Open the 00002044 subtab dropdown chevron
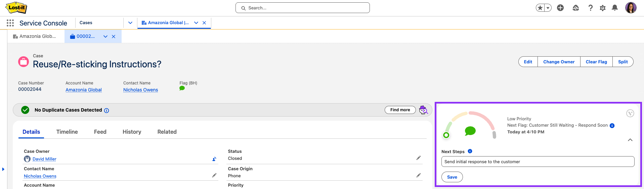The image size is (644, 189). click(105, 37)
